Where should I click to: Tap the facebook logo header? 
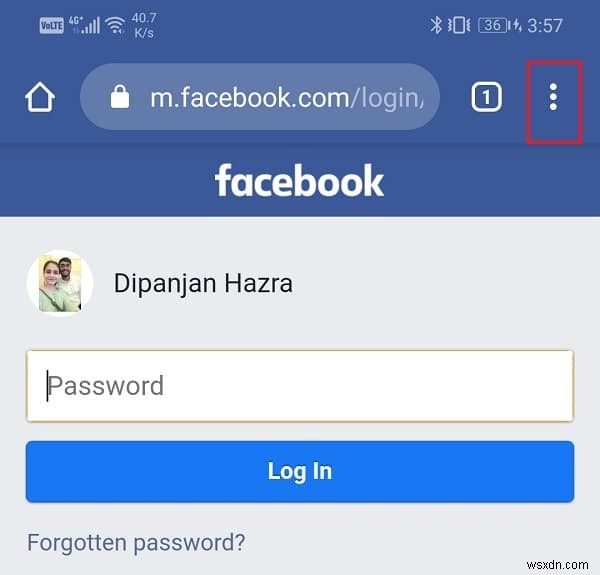point(299,181)
